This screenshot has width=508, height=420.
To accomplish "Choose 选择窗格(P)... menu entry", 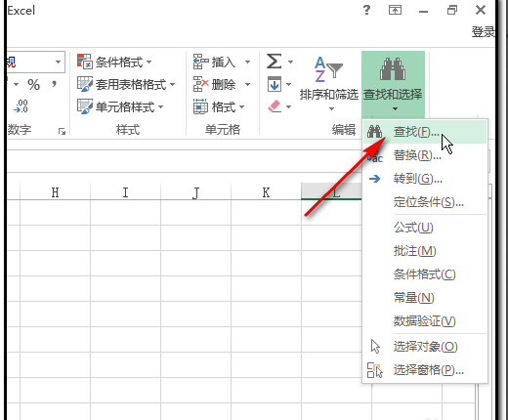I will click(425, 370).
